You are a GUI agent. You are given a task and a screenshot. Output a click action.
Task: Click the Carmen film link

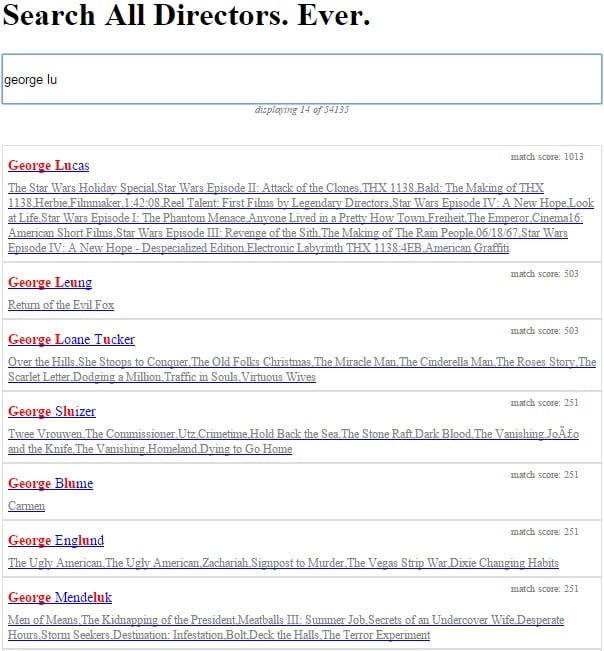(26, 506)
